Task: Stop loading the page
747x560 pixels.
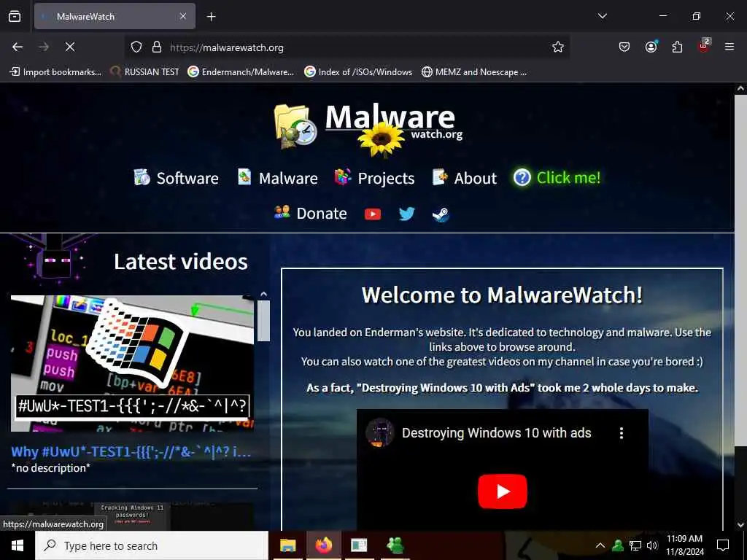Action: point(69,47)
